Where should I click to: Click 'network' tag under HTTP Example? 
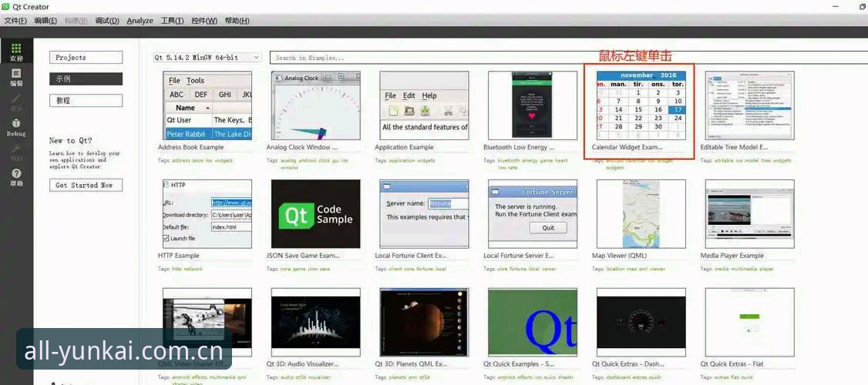[193, 269]
